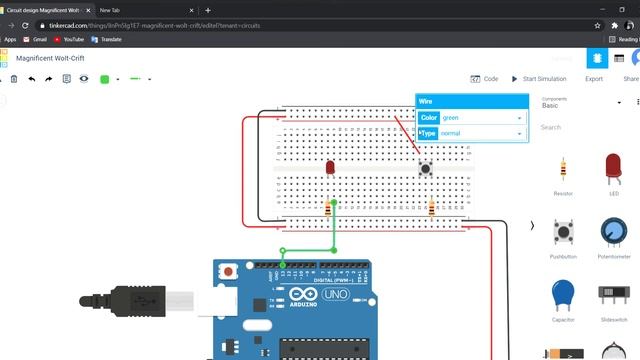Open the Reading list
Screen dimensions: 640x360
tap(624, 40)
